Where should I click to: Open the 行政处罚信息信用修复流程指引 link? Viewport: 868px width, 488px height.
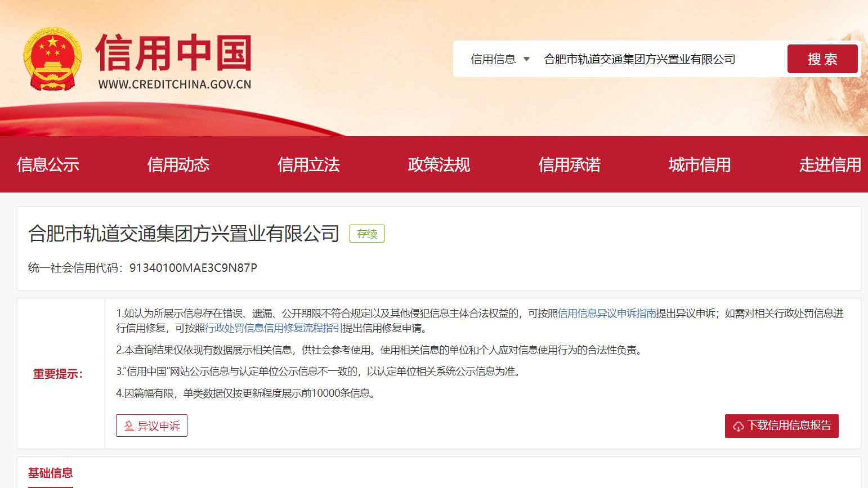coord(272,328)
